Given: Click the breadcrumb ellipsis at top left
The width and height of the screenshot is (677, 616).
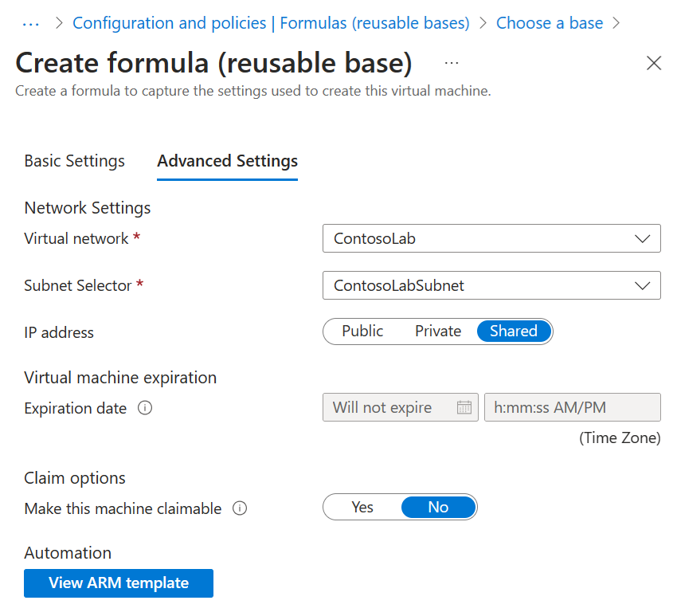Looking at the screenshot, I should 30,23.
